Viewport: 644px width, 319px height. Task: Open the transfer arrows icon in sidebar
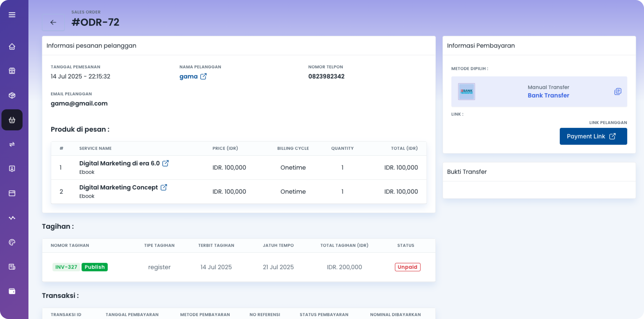pyautogui.click(x=12, y=144)
